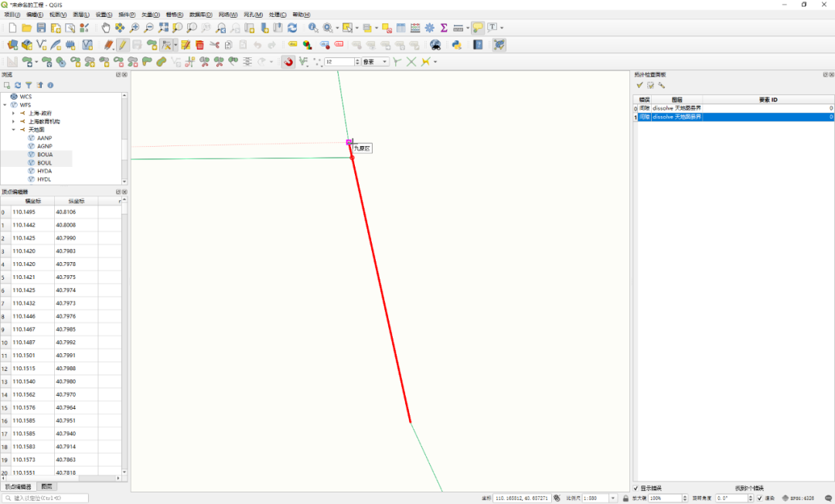Toggle the scale lock padlock icon
Viewport: 835px width, 504px height.
(625, 498)
